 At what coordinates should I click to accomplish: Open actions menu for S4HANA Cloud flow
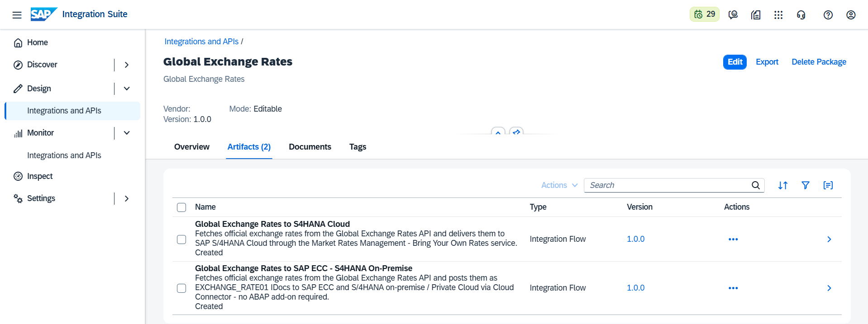pyautogui.click(x=733, y=239)
